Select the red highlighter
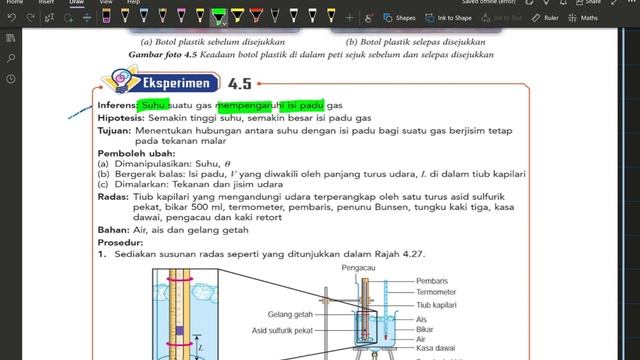The height and width of the screenshot is (360, 640). click(256, 16)
